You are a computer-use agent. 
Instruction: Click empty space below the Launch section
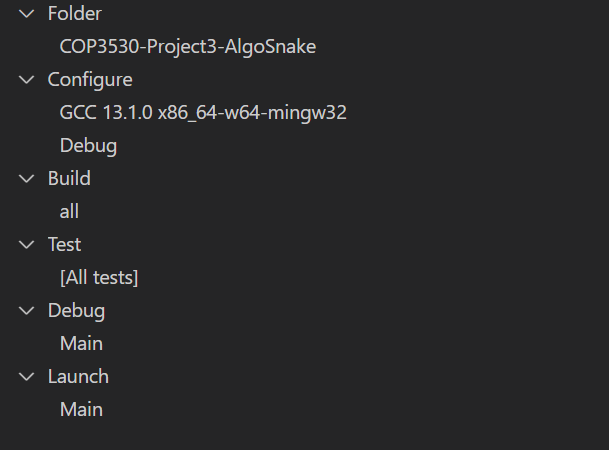300,436
